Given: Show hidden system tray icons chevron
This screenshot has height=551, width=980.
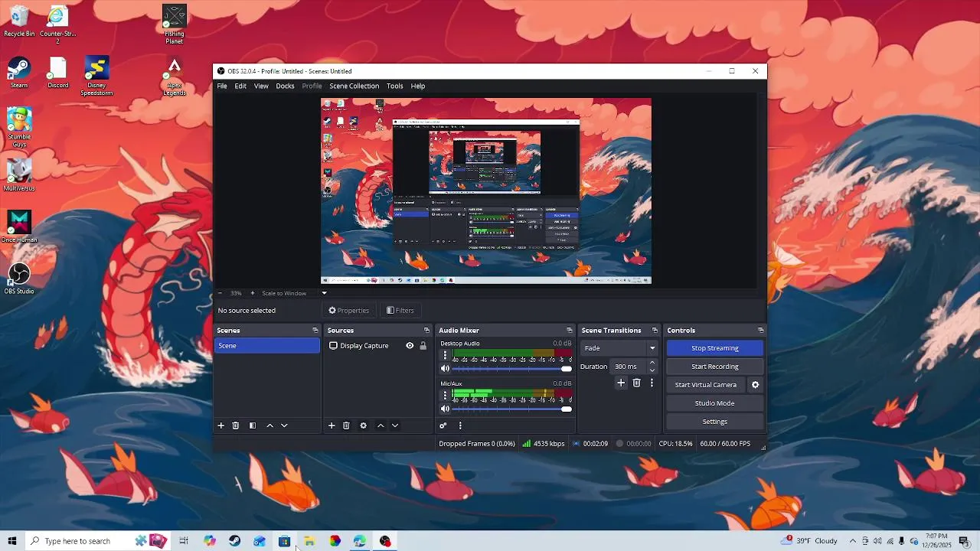Looking at the screenshot, I should (x=852, y=541).
